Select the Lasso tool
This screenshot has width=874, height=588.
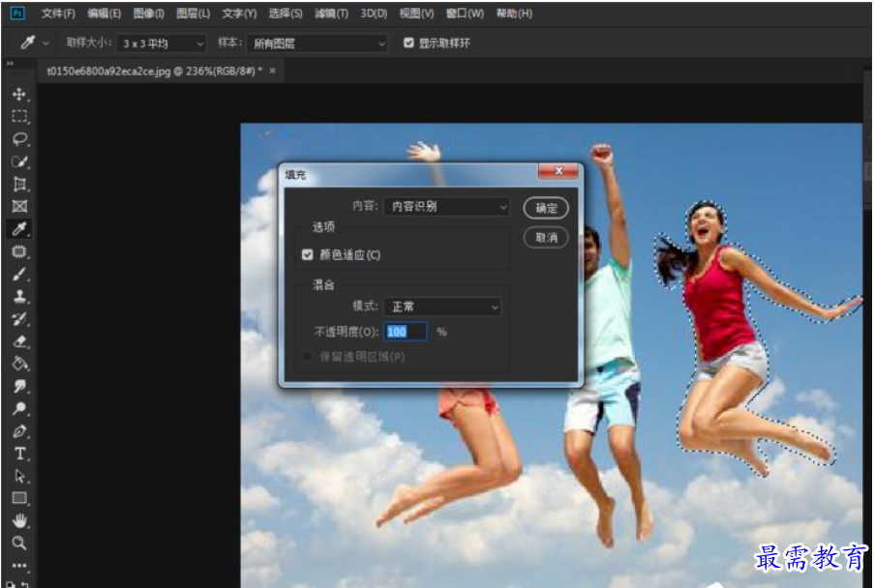(x=19, y=138)
